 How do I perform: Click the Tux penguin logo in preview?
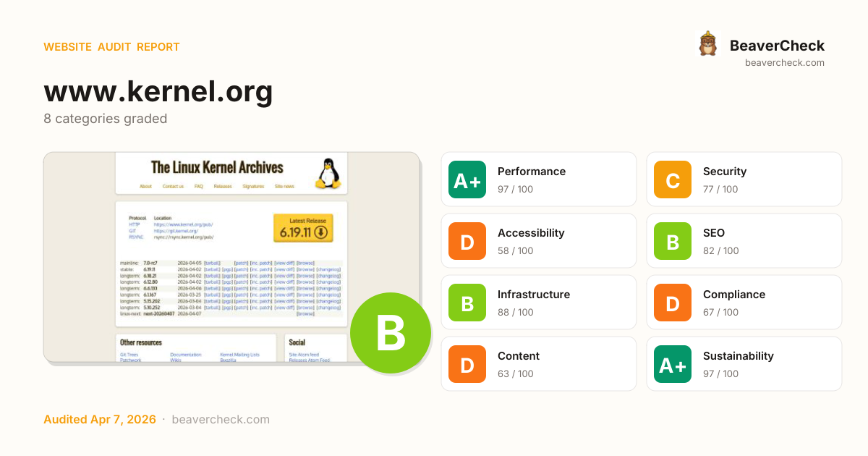pyautogui.click(x=328, y=174)
